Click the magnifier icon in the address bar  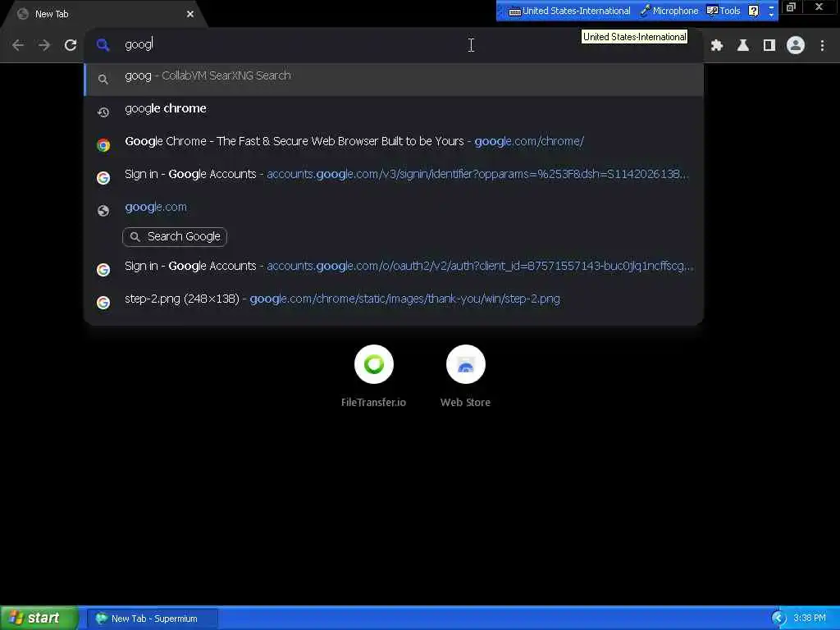coord(103,45)
